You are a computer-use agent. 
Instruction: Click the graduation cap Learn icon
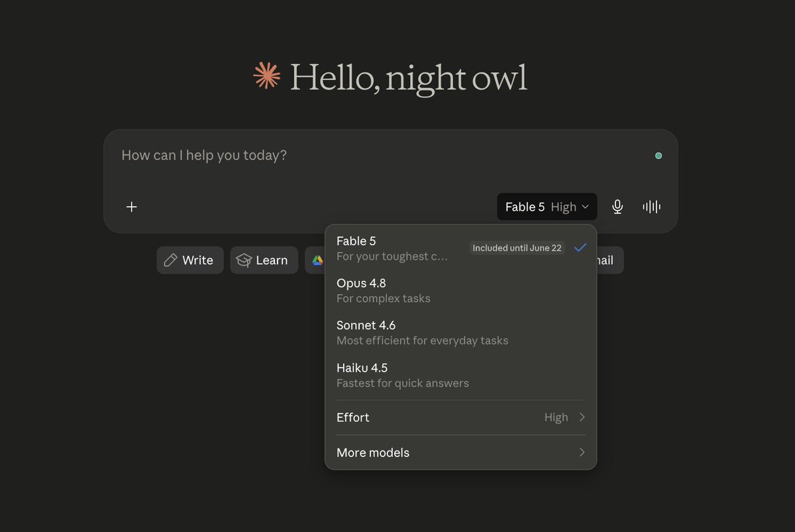pos(244,260)
